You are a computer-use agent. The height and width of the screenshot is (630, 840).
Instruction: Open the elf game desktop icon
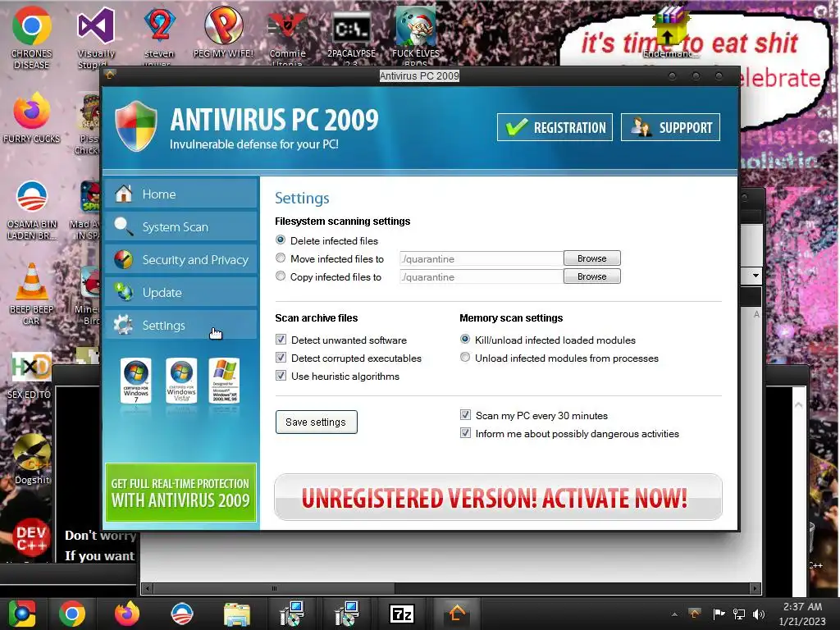[416, 34]
